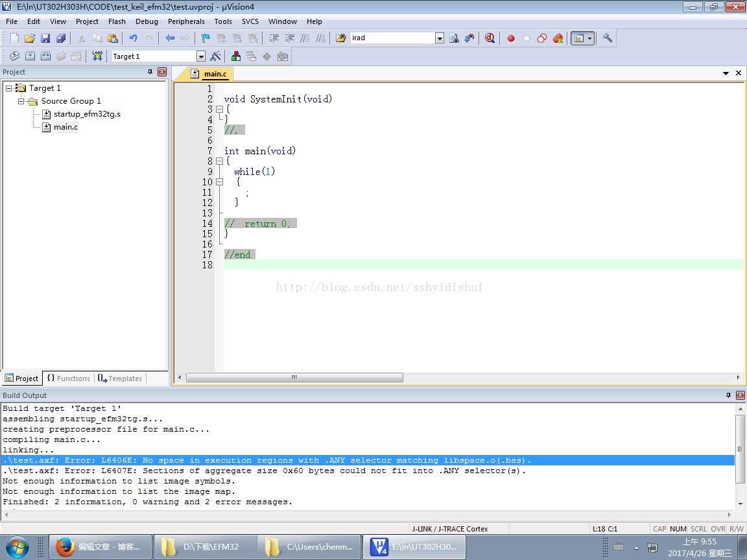
Task: Undo the last edit
Action: 134,38
